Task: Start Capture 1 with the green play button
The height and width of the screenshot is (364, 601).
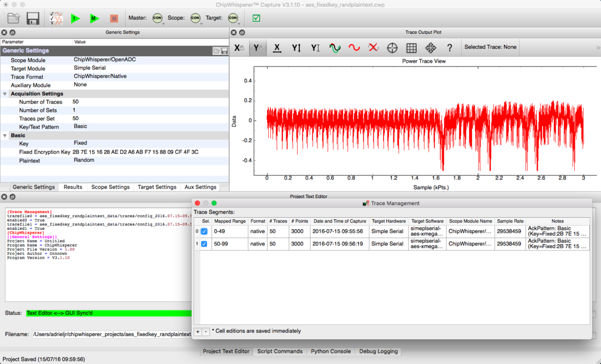Action: click(x=75, y=19)
